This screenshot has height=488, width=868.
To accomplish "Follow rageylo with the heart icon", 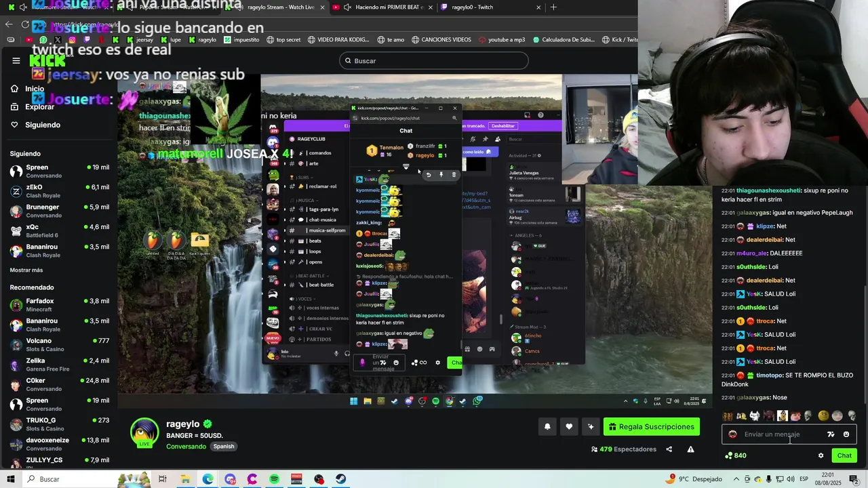I will [569, 426].
